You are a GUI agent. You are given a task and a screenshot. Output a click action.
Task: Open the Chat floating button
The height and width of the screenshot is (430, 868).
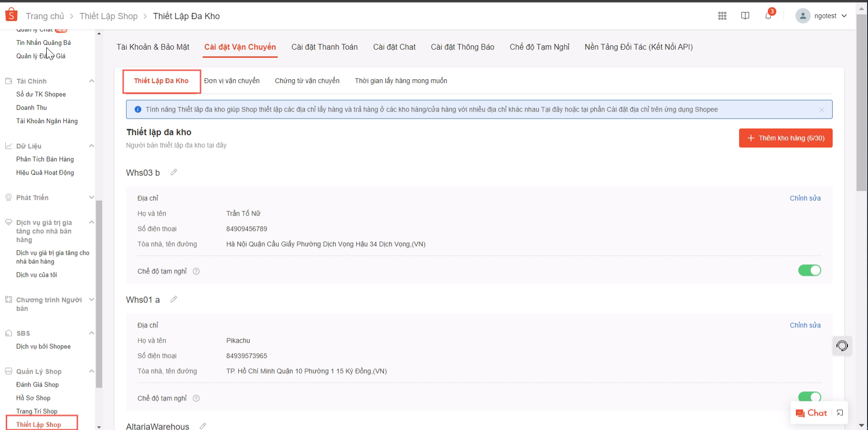click(812, 413)
